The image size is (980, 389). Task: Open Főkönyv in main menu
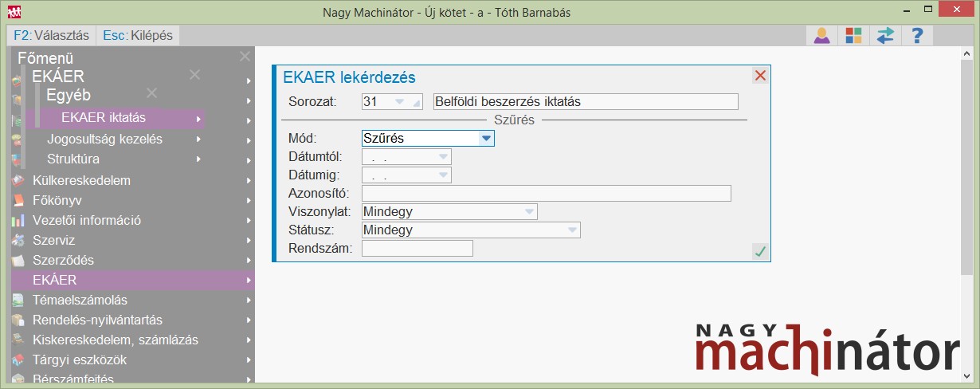(x=132, y=201)
